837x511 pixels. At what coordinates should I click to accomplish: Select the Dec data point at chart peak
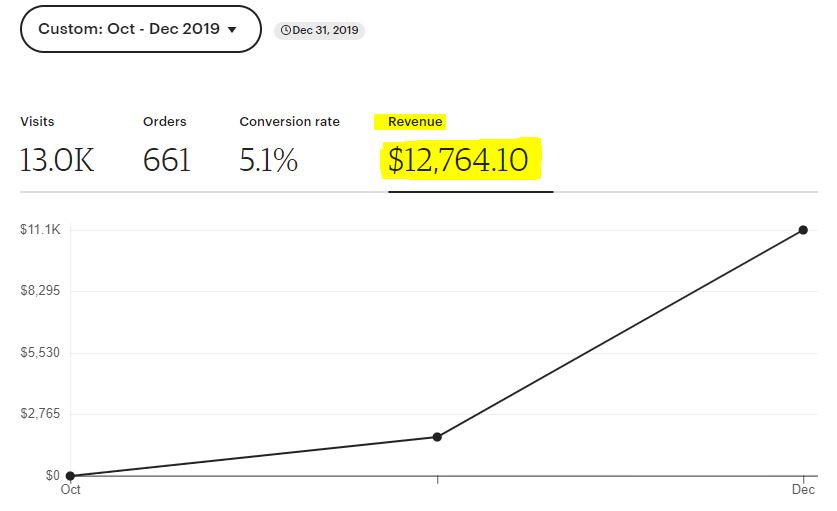[x=803, y=230]
